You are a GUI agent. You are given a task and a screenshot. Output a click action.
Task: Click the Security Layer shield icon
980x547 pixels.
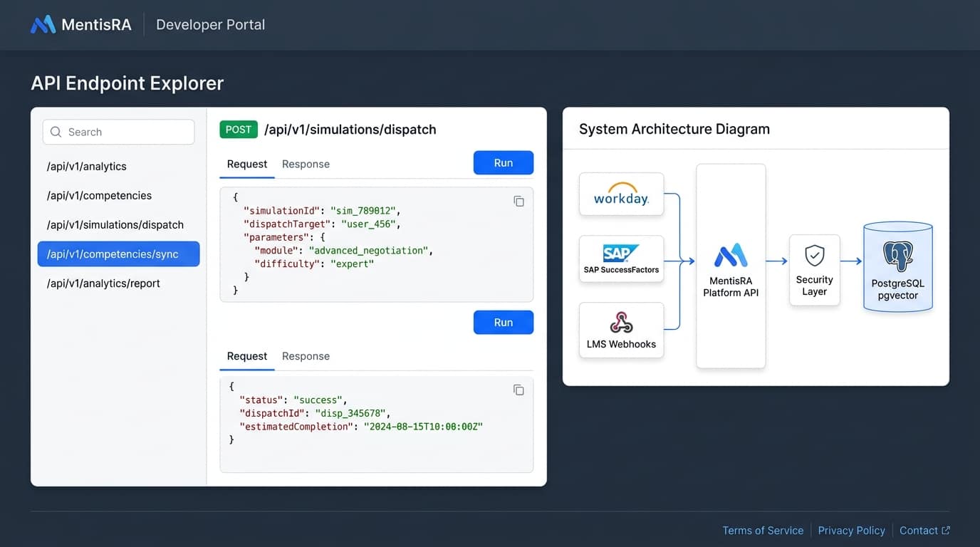click(814, 255)
